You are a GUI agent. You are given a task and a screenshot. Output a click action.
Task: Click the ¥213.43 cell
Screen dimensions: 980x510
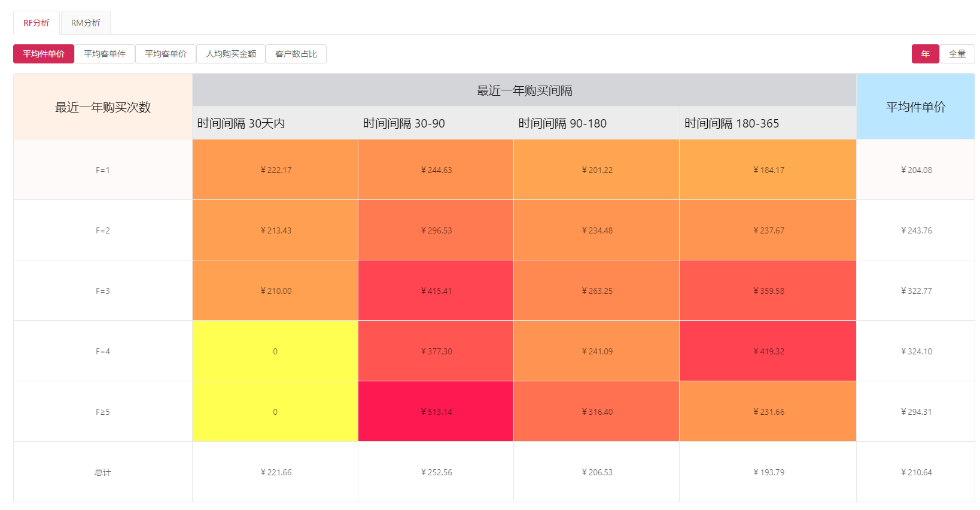tap(275, 230)
